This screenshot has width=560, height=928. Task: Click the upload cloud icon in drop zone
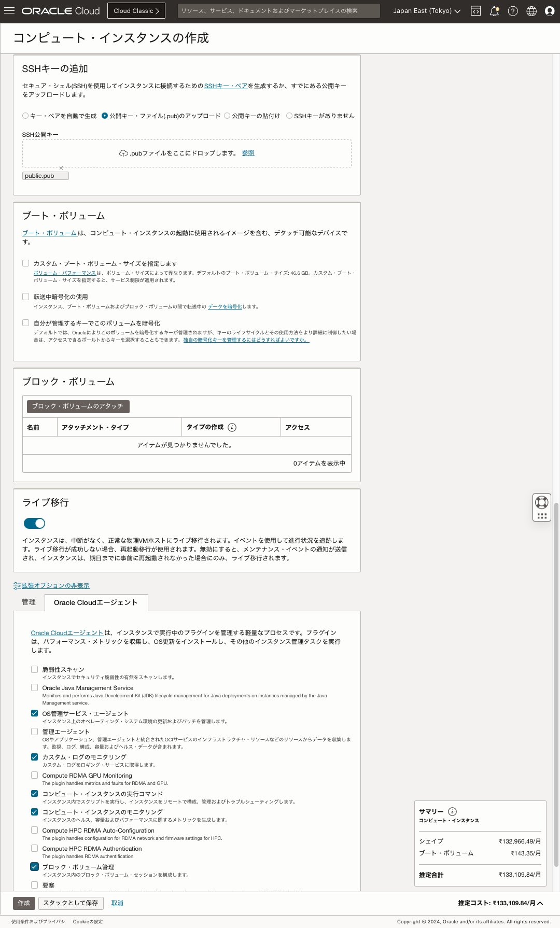coord(123,153)
